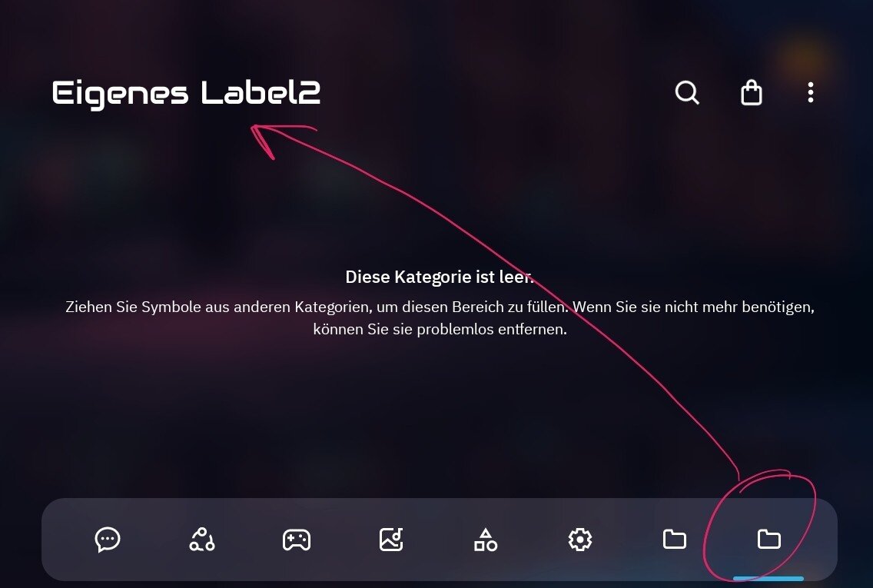Click the Eigenes Label2 category title
Screen dimensions: 873x588
(x=186, y=93)
